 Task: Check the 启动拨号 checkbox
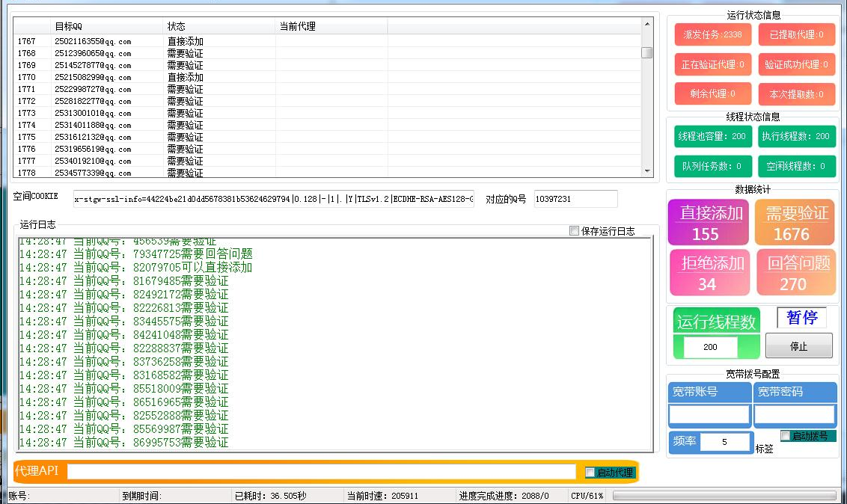click(x=786, y=435)
